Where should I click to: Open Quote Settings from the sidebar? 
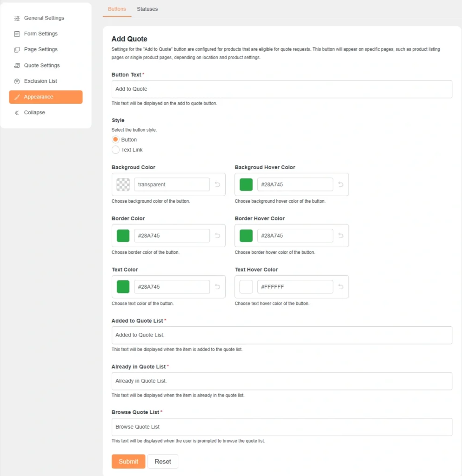click(41, 65)
